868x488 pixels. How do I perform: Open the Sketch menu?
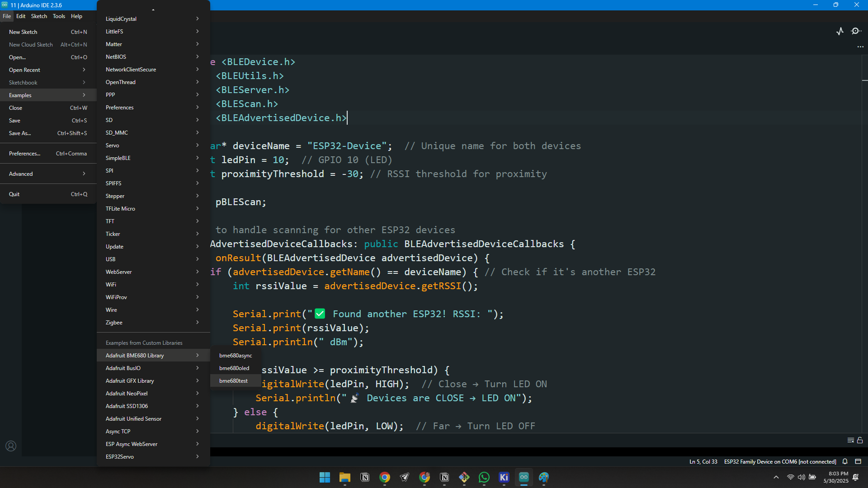point(39,16)
